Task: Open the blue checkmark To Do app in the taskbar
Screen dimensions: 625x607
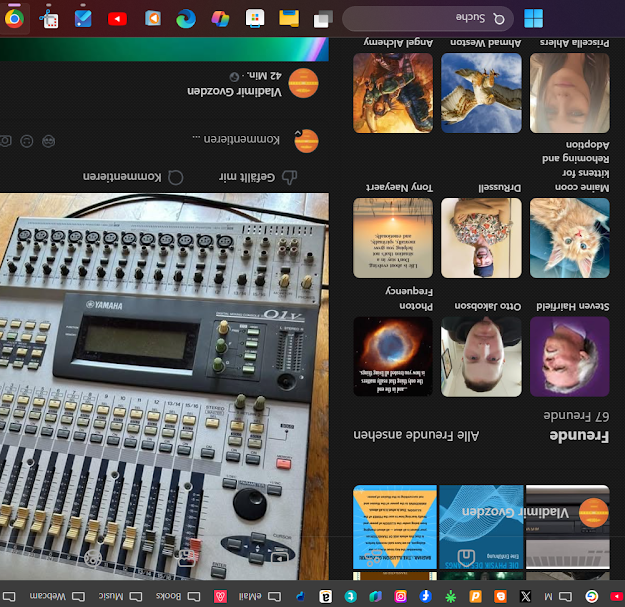Action: [x=83, y=18]
